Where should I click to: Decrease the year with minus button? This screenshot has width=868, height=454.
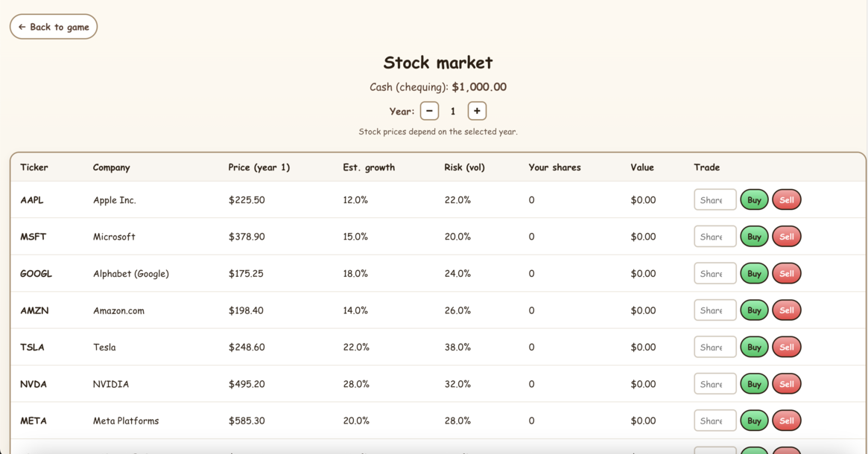pyautogui.click(x=429, y=111)
